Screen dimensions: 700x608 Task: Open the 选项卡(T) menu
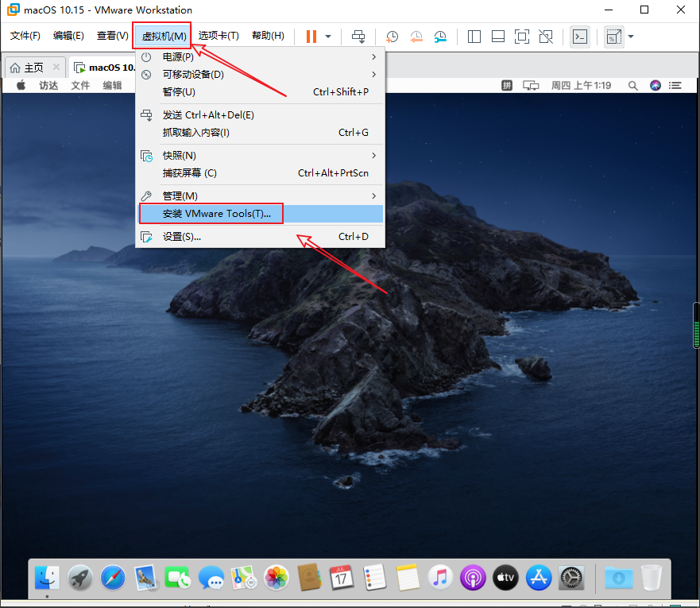[219, 36]
